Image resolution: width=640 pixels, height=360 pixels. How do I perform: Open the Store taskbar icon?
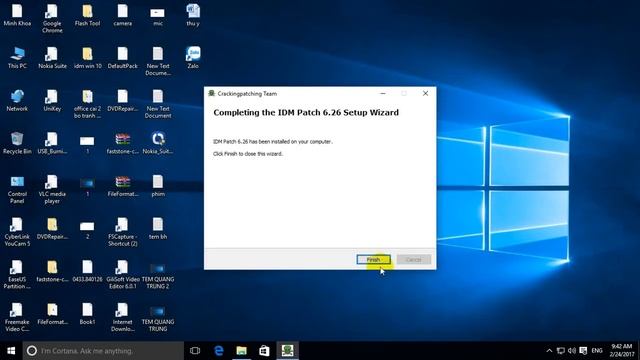(x=264, y=351)
